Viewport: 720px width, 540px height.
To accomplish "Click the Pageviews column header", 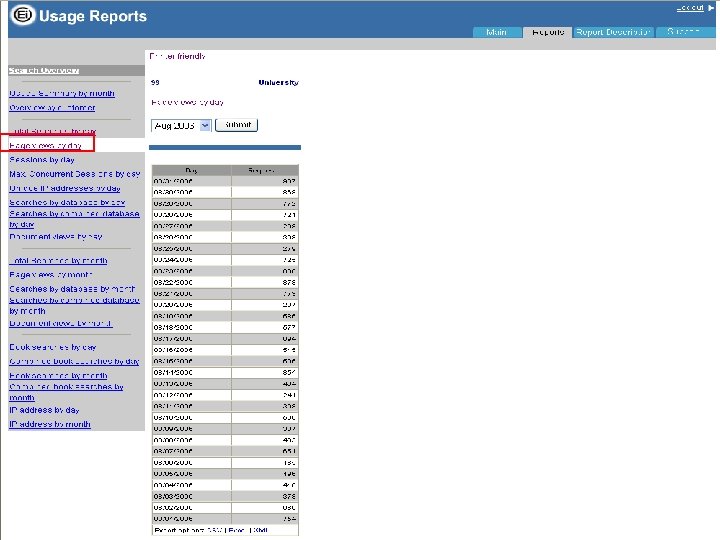I will pos(265,170).
